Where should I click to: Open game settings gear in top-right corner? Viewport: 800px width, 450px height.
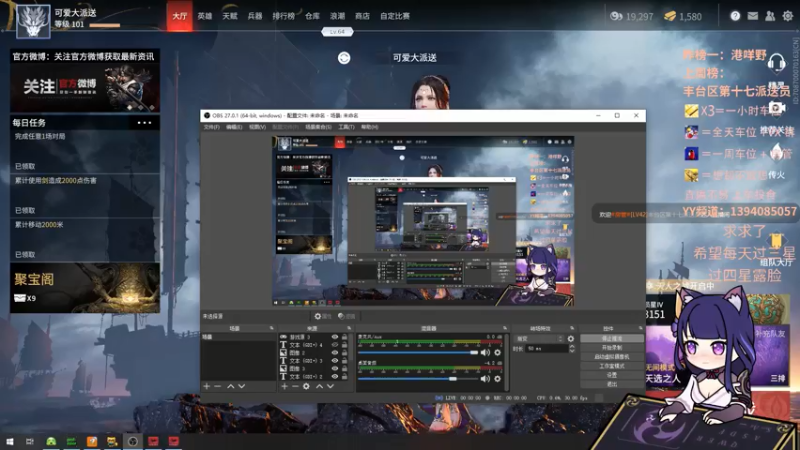point(788,16)
